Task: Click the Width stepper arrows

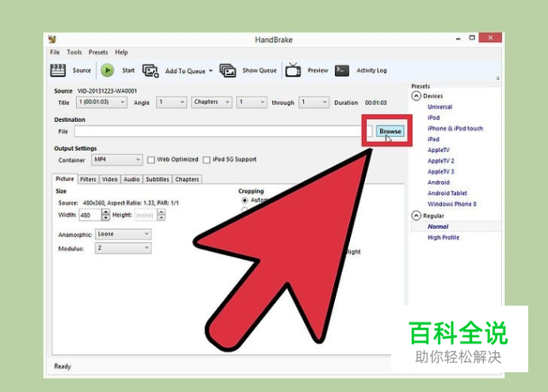Action: (x=105, y=215)
